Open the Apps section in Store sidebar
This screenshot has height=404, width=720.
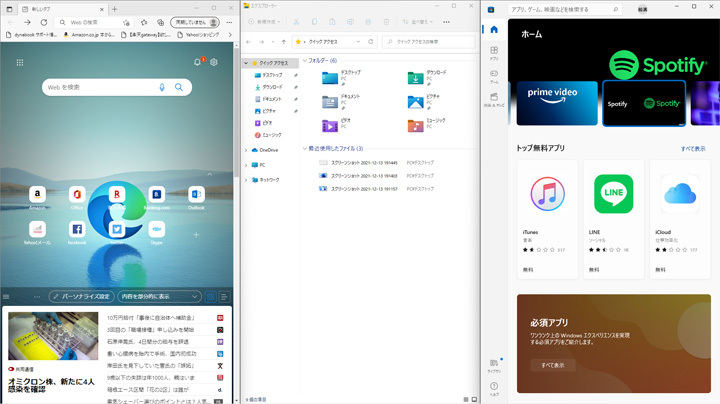pos(494,53)
